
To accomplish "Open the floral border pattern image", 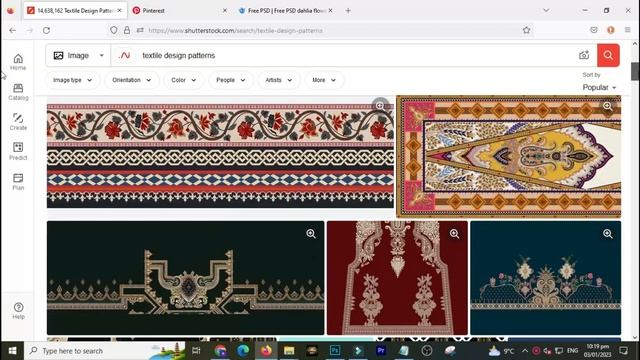I will [220, 155].
